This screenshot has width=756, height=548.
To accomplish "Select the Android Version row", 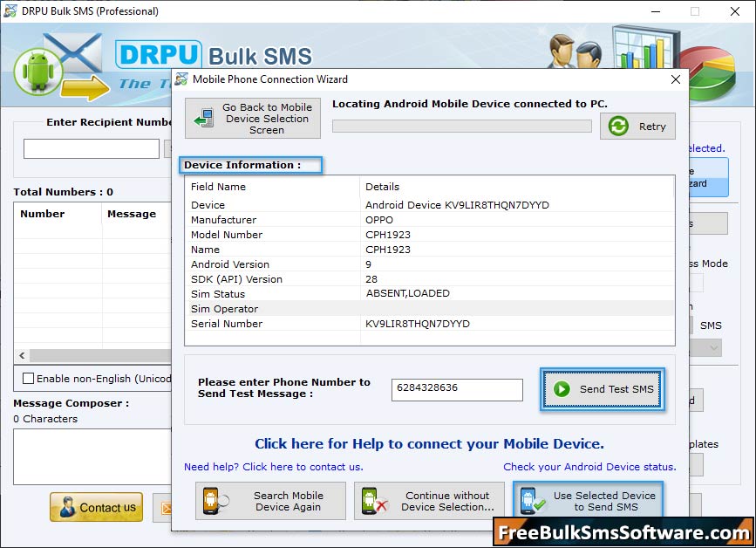I will click(x=429, y=264).
